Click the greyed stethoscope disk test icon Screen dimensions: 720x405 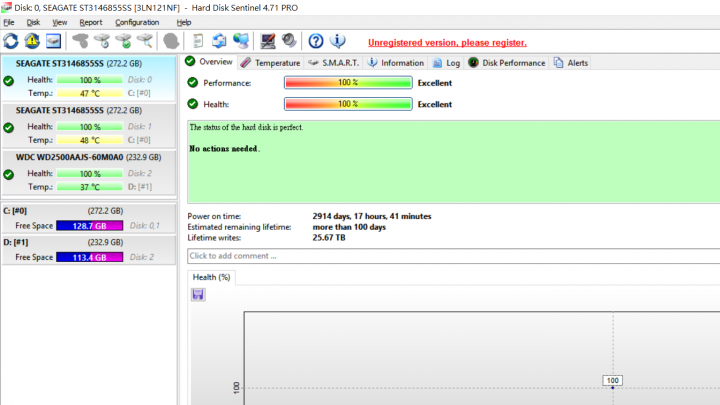click(80, 41)
